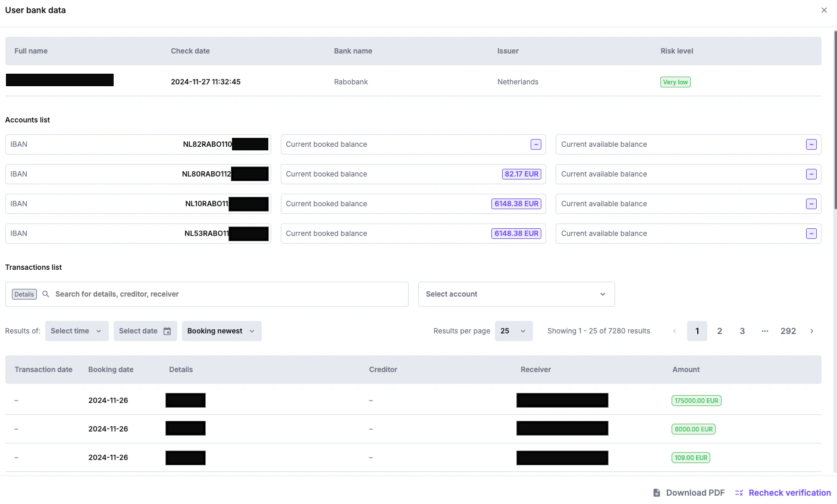Viewport: 837px width, 504px height.
Task: Click dash badge for NL53RABO11 available balance
Action: coord(811,234)
